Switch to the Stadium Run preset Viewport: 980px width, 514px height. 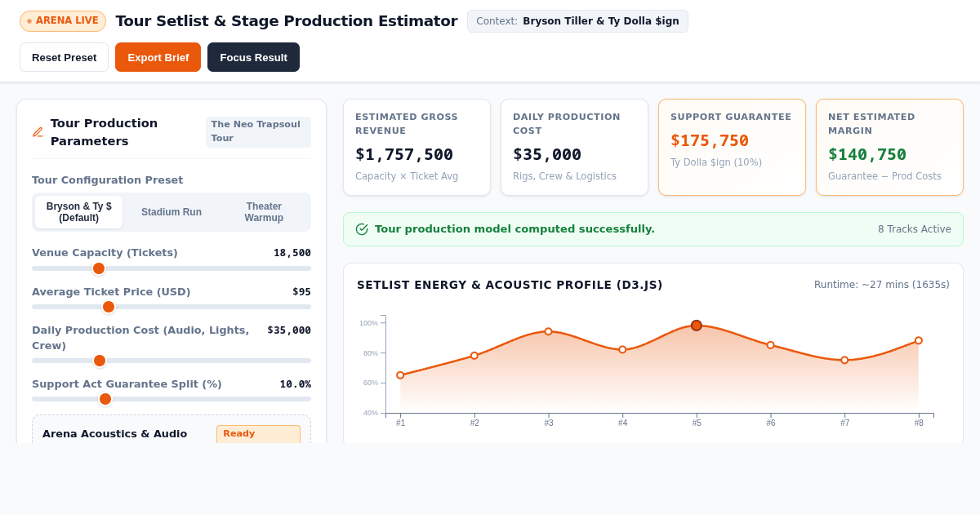(171, 212)
